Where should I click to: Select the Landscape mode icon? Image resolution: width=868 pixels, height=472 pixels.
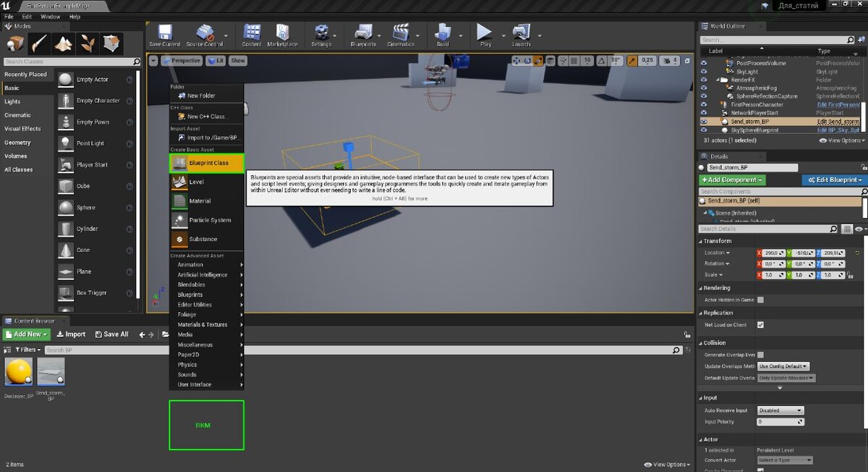point(64,43)
